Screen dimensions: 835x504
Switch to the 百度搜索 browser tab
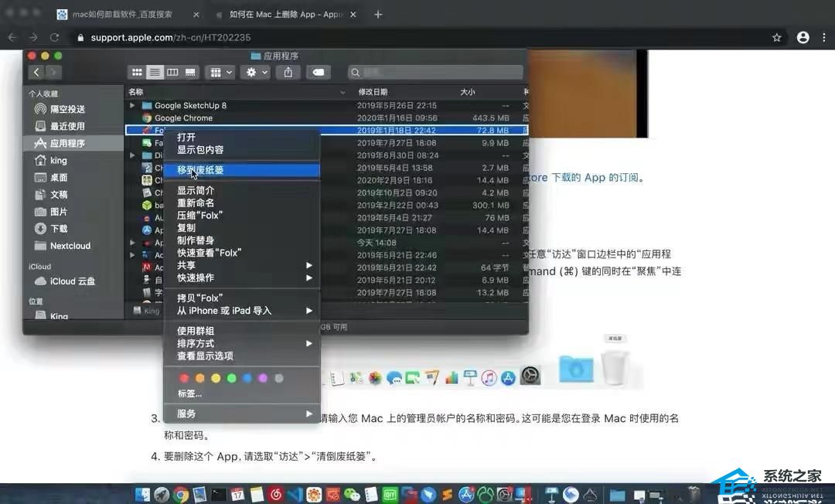(122, 15)
